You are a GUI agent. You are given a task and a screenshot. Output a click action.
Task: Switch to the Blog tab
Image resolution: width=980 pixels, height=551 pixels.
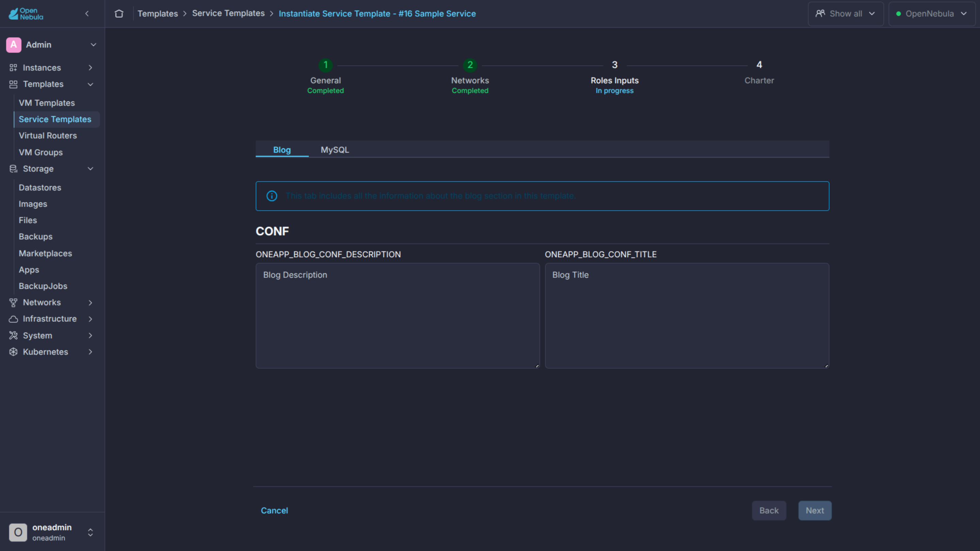click(282, 150)
